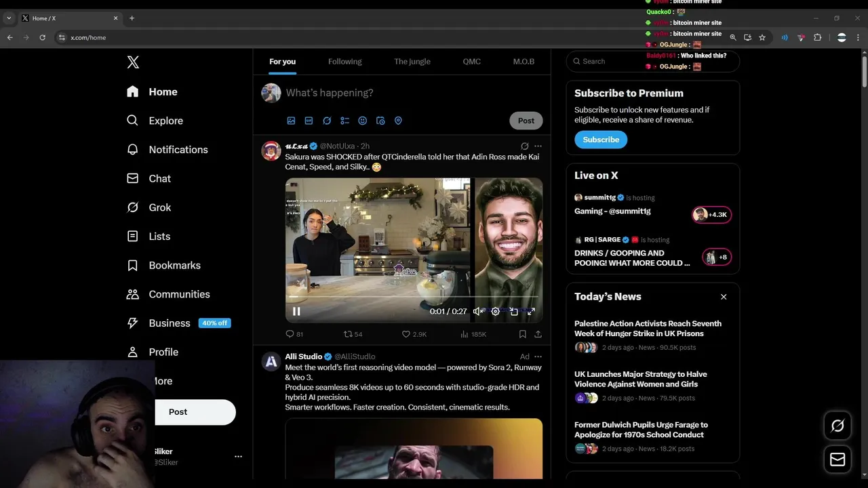Open Lists from the sidebar
Viewport: 868px width, 488px height.
coord(149,237)
